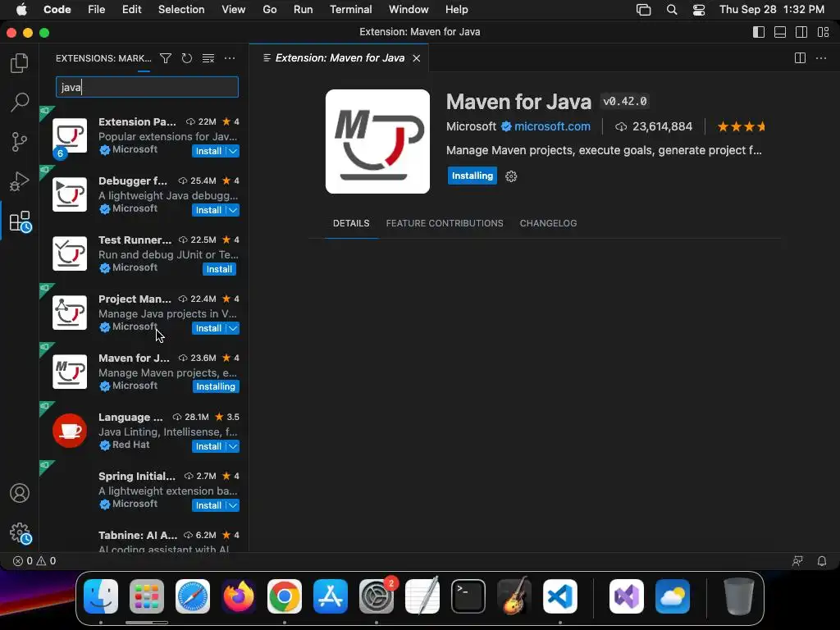Viewport: 840px width, 630px height.
Task: Click the Maven for Java logo image
Action: tap(377, 141)
